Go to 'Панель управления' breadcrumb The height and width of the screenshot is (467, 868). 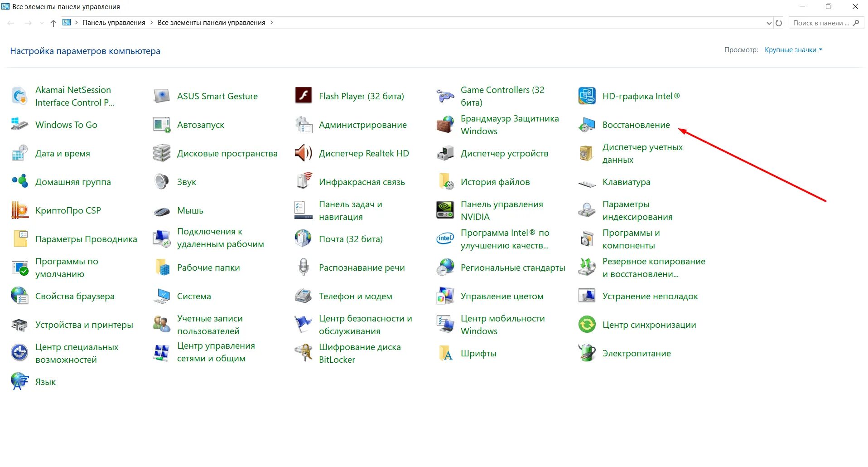(114, 23)
